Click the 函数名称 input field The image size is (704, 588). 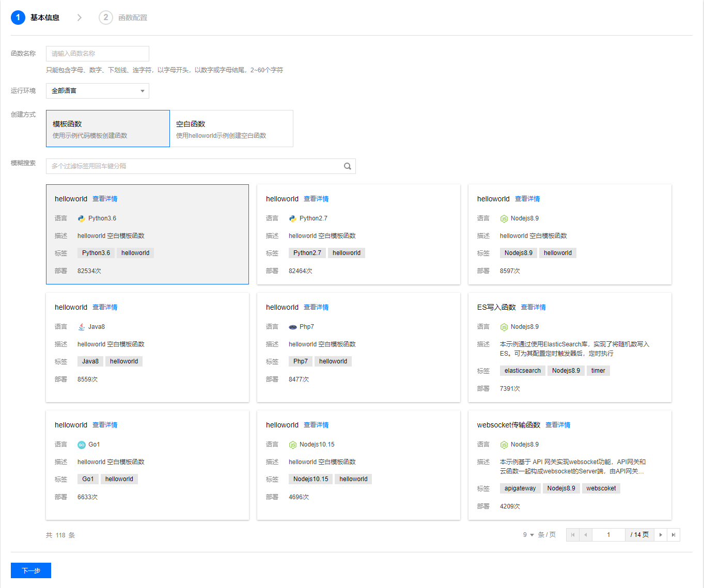click(98, 54)
